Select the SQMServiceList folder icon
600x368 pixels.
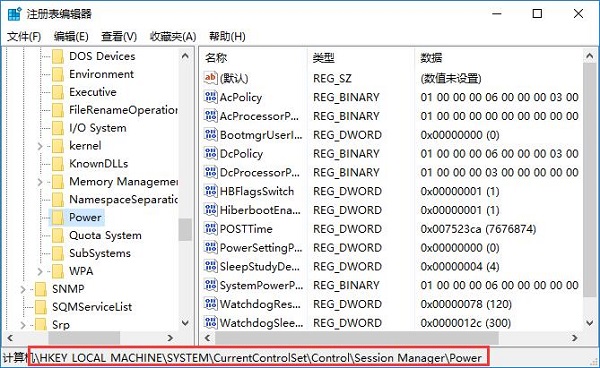[x=41, y=307]
